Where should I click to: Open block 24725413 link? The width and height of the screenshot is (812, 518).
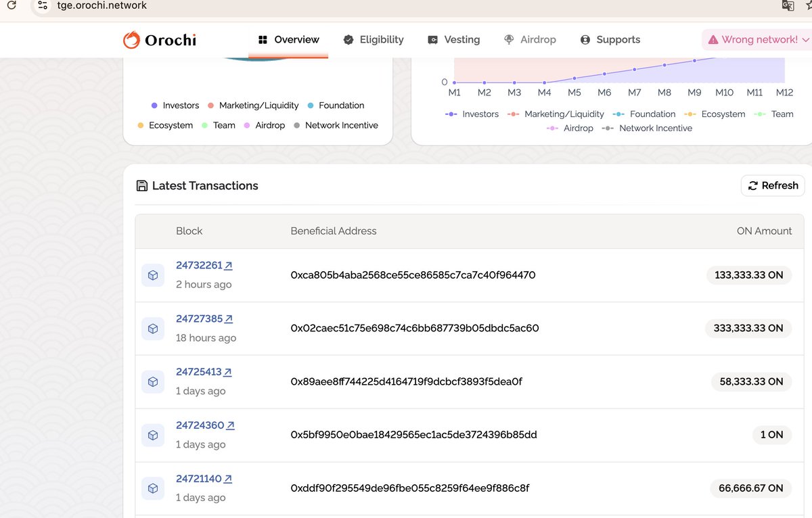[x=204, y=372]
